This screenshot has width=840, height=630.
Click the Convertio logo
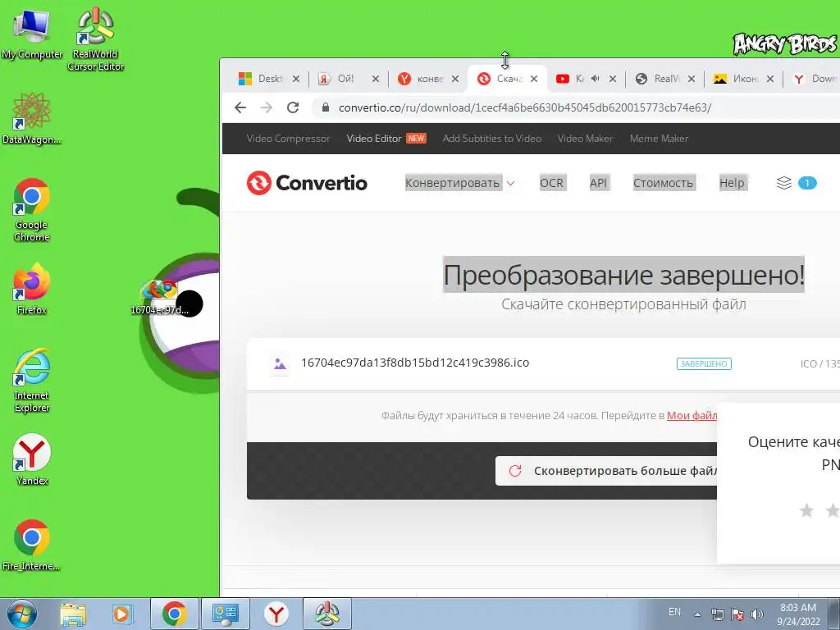click(x=307, y=183)
